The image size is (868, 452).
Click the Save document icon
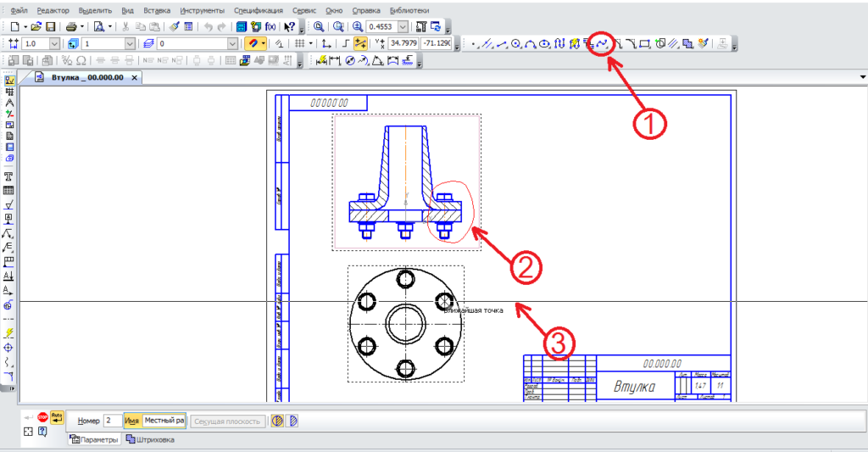[52, 27]
